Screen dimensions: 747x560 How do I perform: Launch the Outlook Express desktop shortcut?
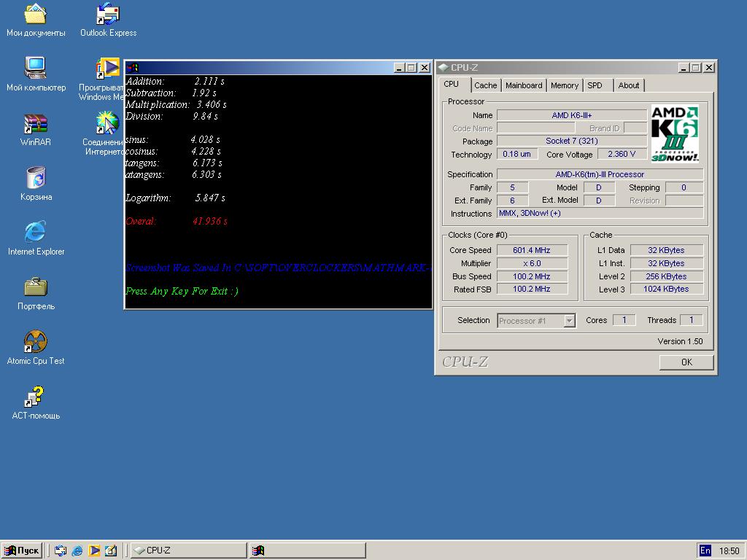[108, 20]
